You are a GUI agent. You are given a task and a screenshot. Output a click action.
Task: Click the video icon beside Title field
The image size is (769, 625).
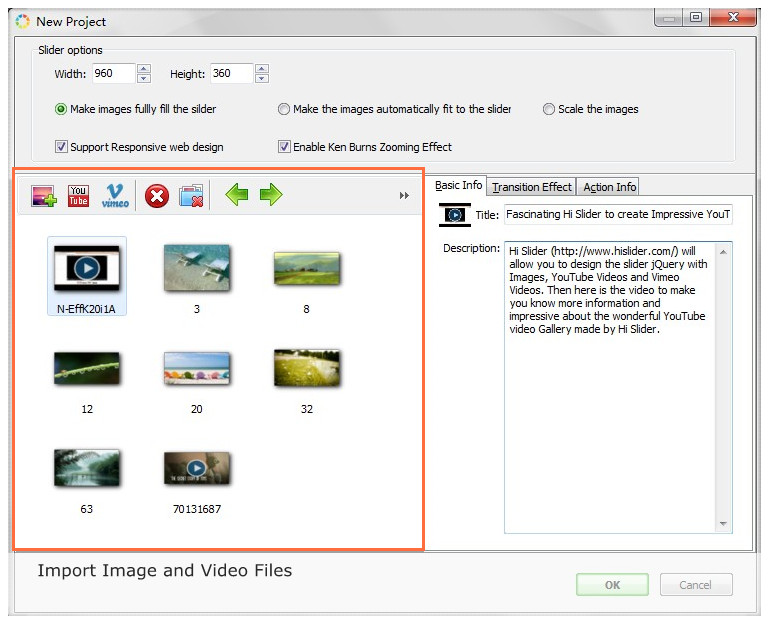(455, 215)
